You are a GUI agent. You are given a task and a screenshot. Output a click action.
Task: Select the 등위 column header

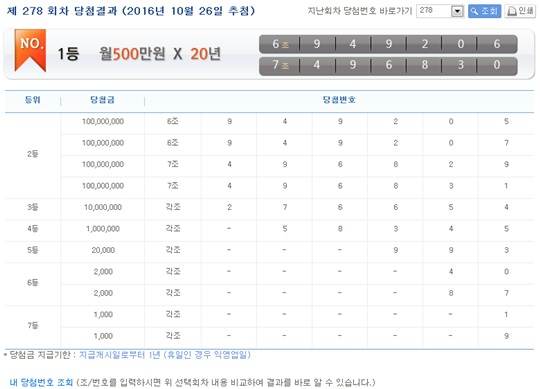tap(33, 100)
